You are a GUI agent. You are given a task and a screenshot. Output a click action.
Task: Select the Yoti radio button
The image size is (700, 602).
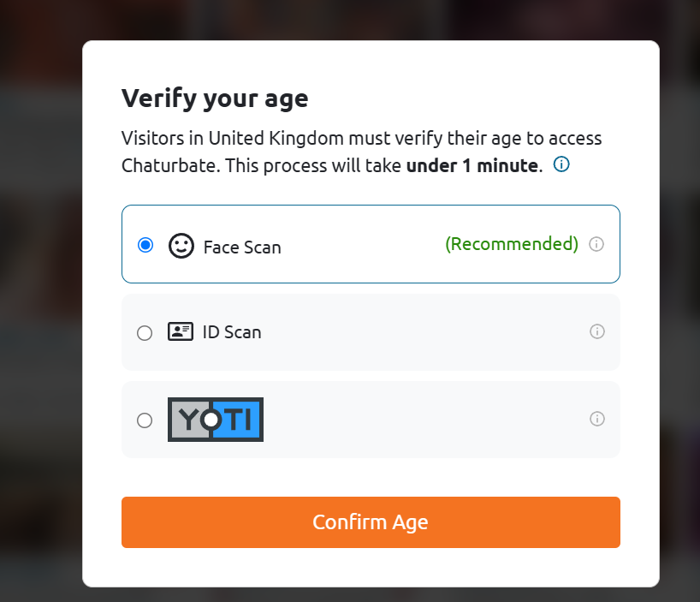click(145, 420)
